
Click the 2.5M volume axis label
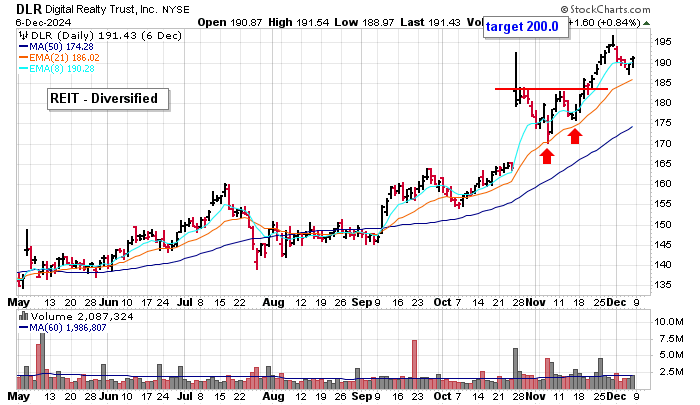pyautogui.click(x=672, y=372)
